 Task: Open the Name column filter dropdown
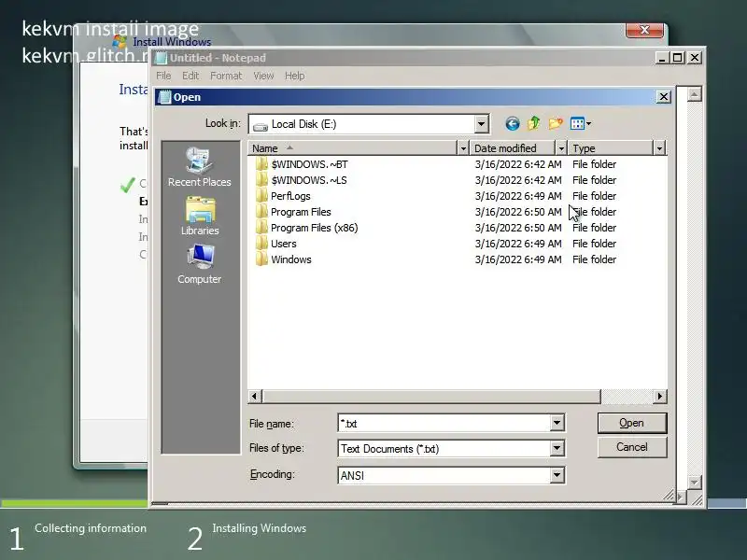462,148
